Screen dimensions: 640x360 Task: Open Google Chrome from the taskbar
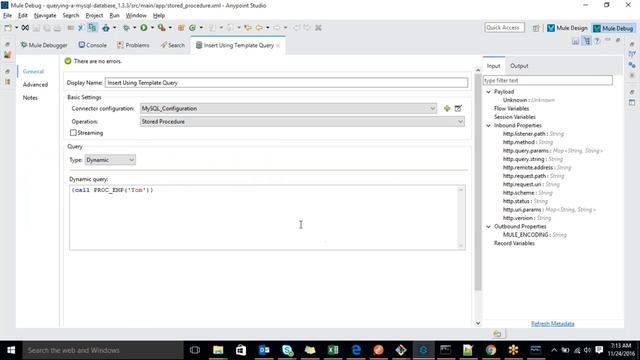[491, 350]
